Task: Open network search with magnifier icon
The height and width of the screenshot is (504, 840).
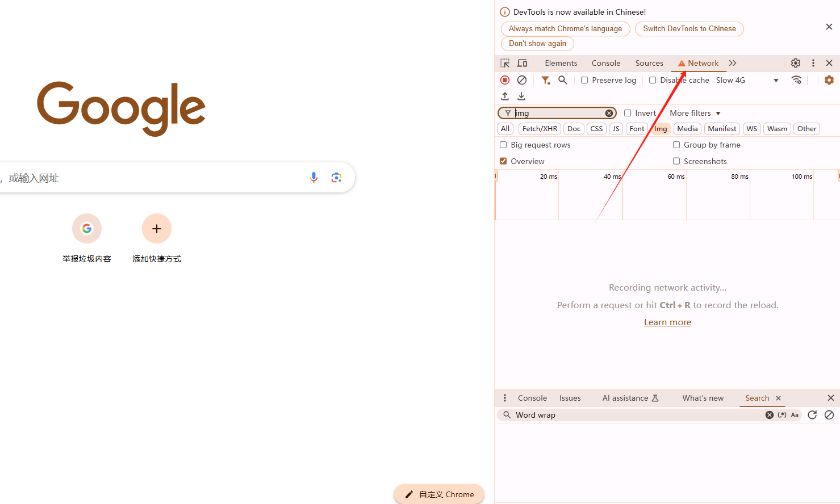Action: pyautogui.click(x=563, y=80)
